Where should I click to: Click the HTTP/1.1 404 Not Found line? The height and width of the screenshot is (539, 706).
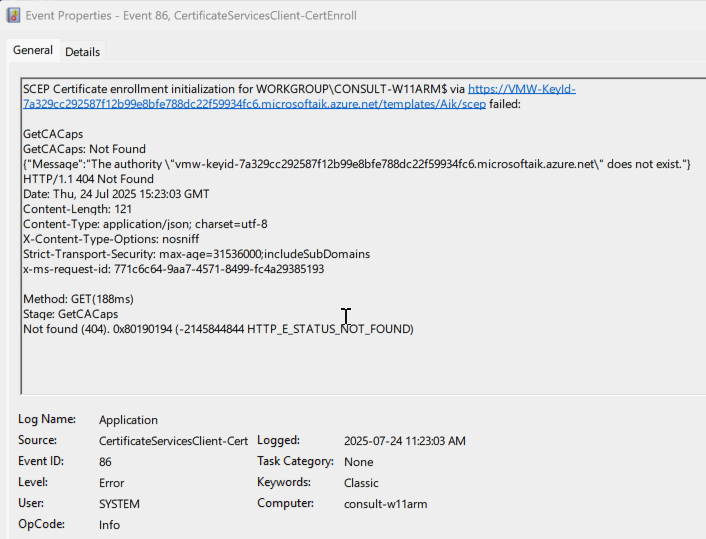click(89, 179)
